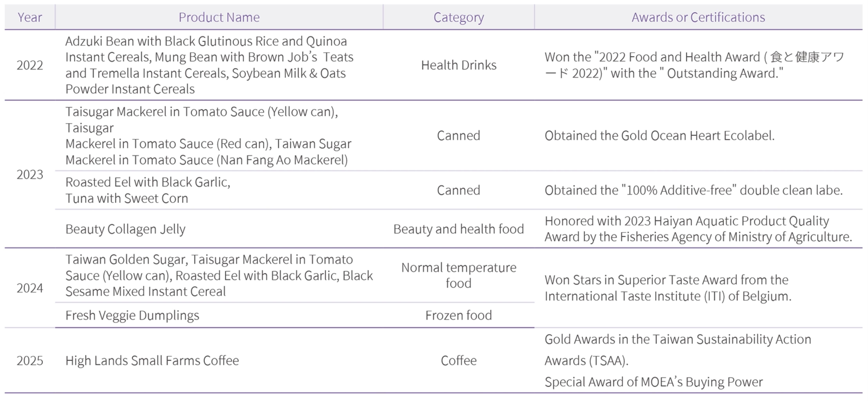Select the Normal temperature food category

pyautogui.click(x=459, y=275)
